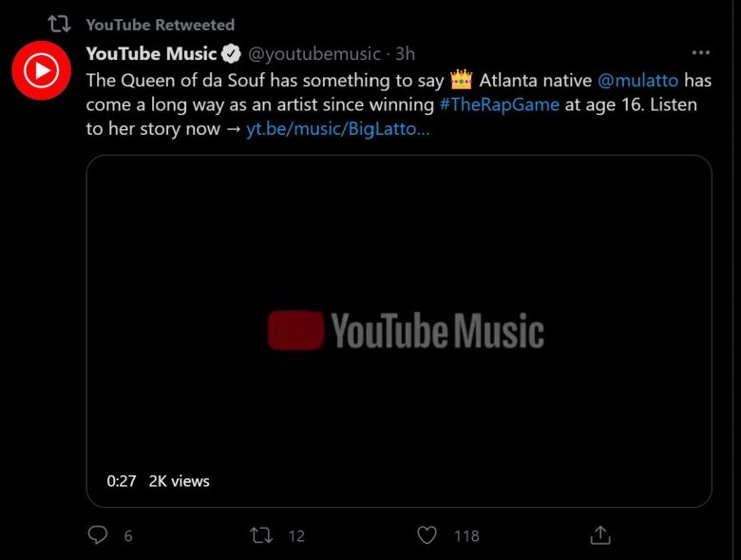Open the share tweet icon

(x=600, y=535)
